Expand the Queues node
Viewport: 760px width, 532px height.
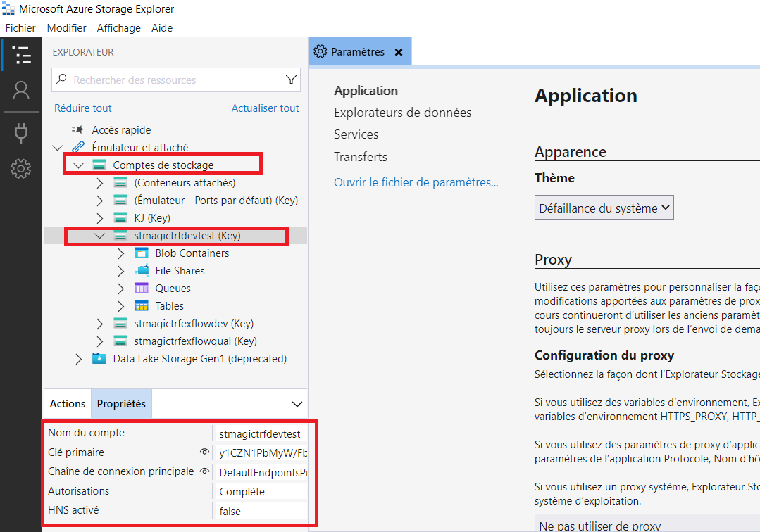120,289
